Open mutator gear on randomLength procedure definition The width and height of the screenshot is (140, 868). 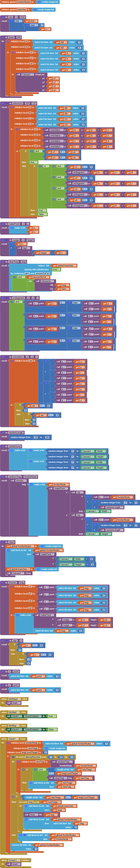pos(3,432)
